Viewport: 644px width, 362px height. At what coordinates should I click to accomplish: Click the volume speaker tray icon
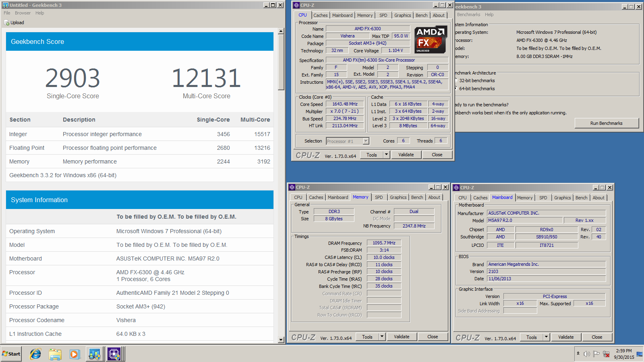coord(587,354)
